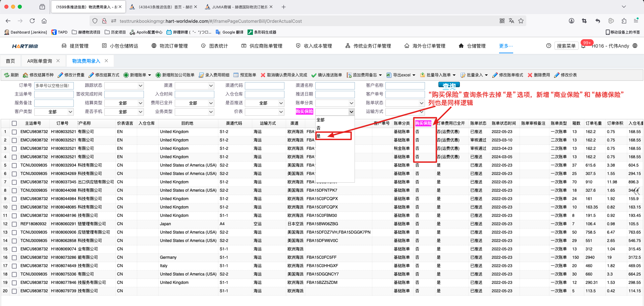Image resolution: width=644 pixels, height=306 pixels.
Task: Open the 物流订单管理 menu
Action: 173,46
